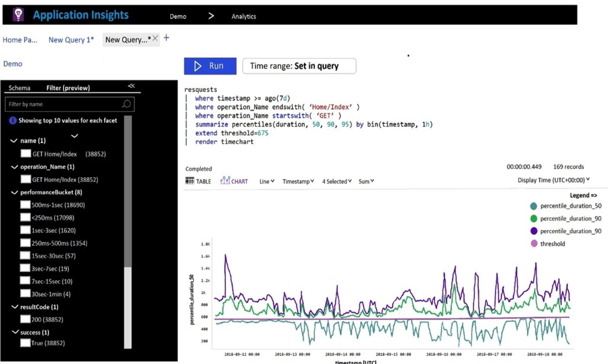Run the query

point(210,66)
